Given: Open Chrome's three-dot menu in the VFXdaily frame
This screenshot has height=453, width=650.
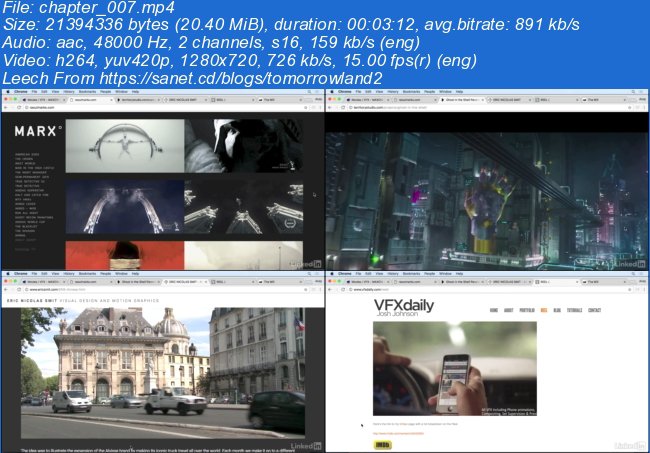Looking at the screenshot, I should 644,290.
